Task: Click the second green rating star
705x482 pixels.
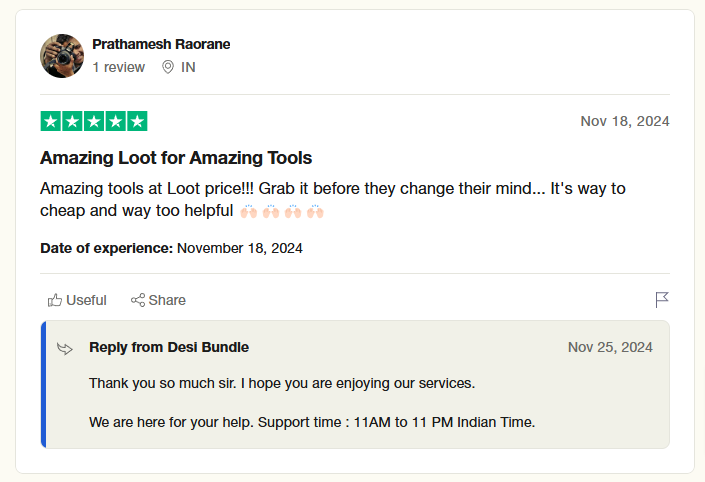Action: [73, 122]
